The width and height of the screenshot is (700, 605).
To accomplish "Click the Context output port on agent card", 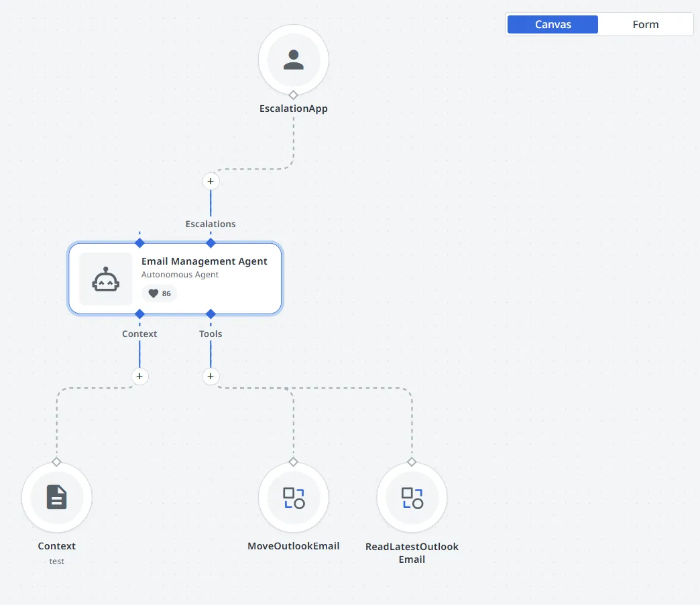I will tap(139, 314).
